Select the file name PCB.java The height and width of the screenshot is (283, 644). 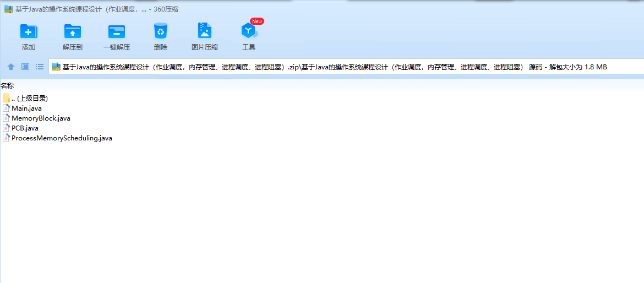click(25, 128)
